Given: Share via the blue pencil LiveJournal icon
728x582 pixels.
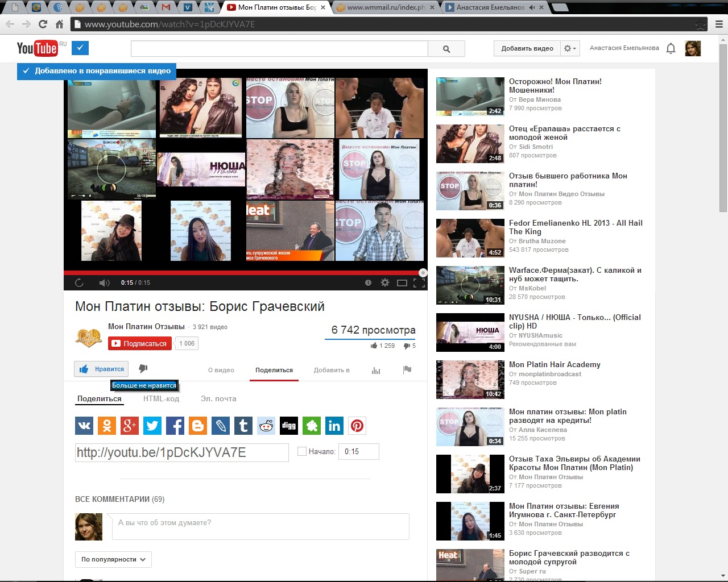Looking at the screenshot, I should 221,426.
